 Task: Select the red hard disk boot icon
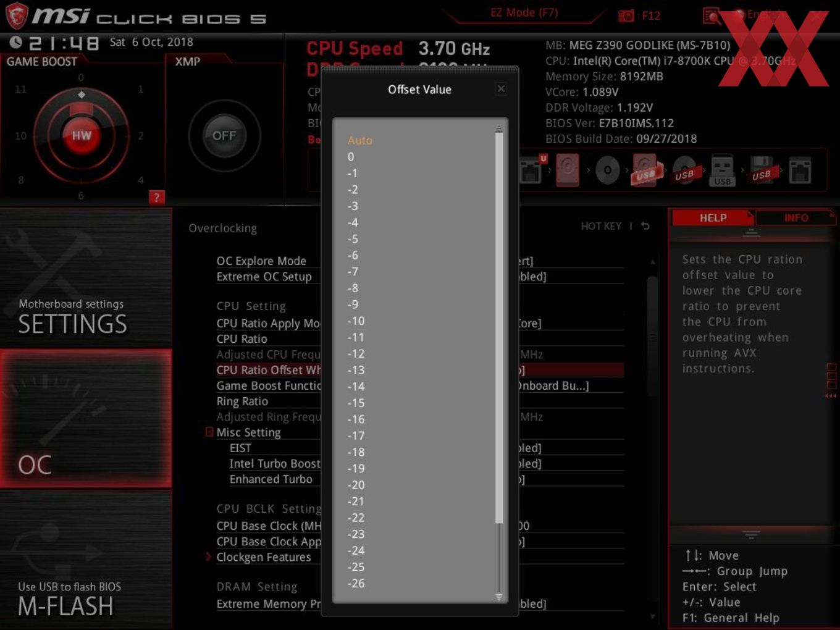tap(568, 170)
